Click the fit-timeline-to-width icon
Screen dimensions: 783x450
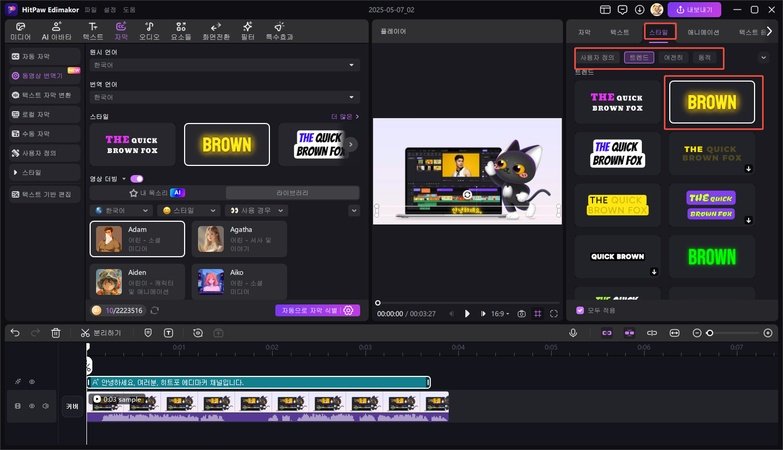pyautogui.click(x=674, y=333)
